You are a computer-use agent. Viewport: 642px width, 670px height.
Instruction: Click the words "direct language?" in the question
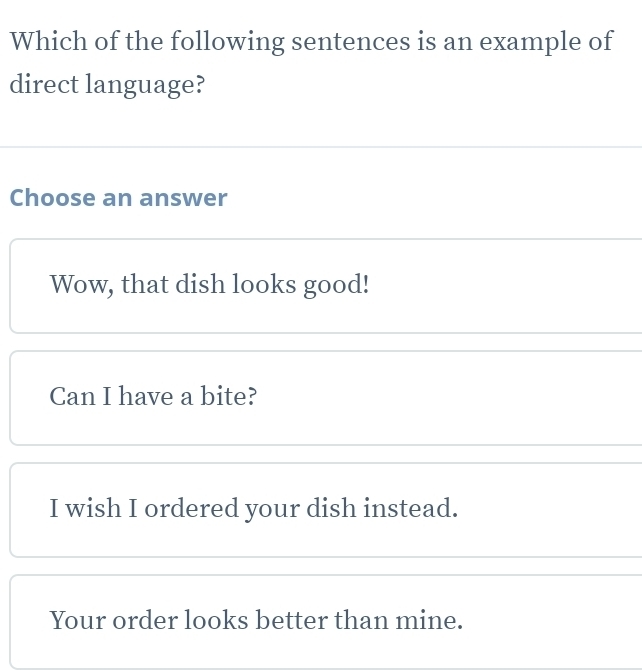click(108, 86)
